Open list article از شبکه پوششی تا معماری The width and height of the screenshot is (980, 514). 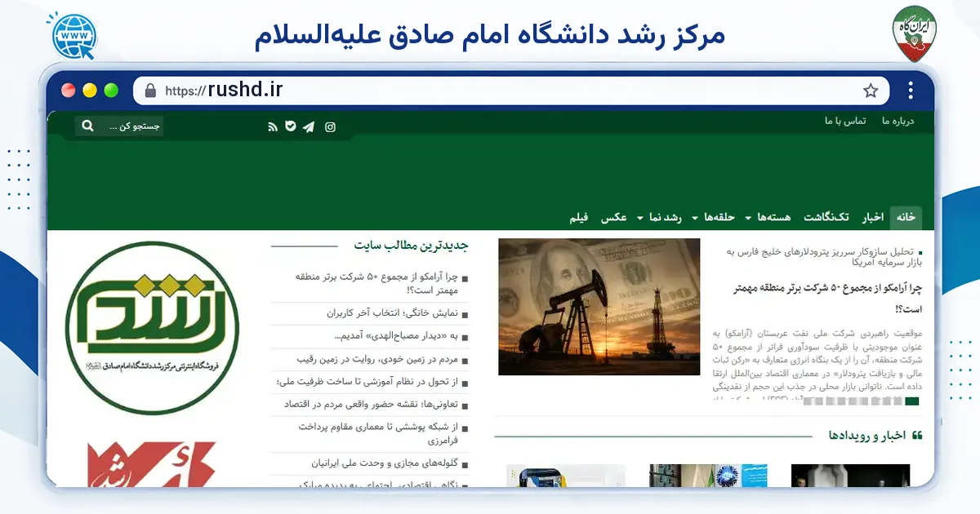click(379, 432)
